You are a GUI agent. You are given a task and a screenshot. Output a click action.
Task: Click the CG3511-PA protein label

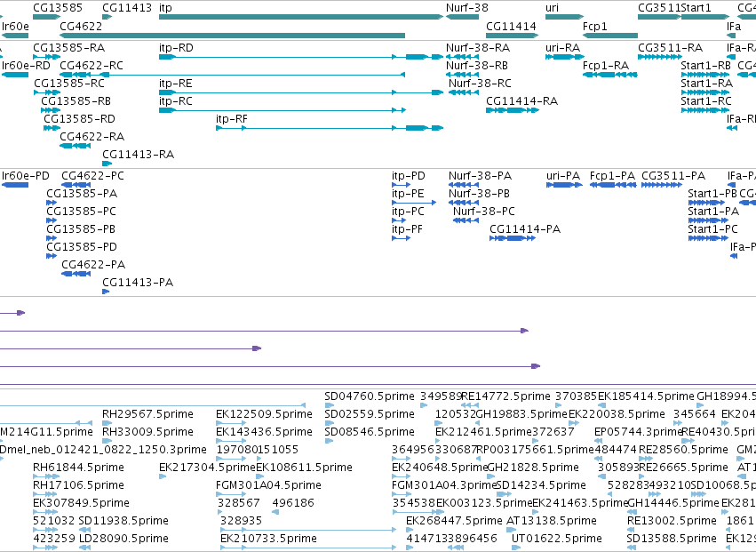[x=673, y=176]
